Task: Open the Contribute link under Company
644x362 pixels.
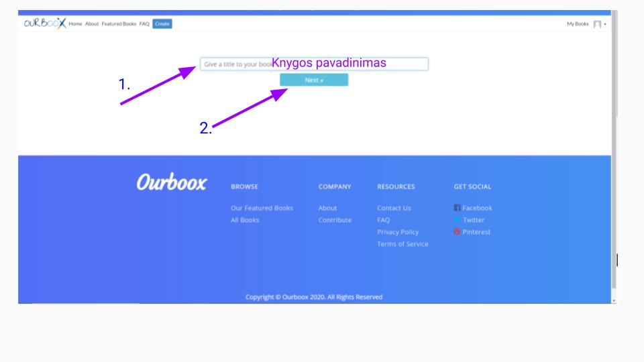Action: point(335,220)
